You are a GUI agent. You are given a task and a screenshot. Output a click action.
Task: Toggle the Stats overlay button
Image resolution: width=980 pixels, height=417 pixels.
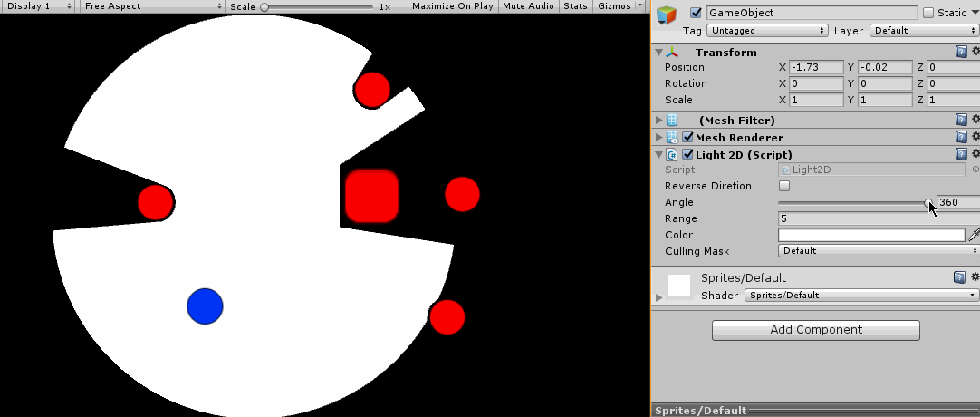tap(574, 6)
